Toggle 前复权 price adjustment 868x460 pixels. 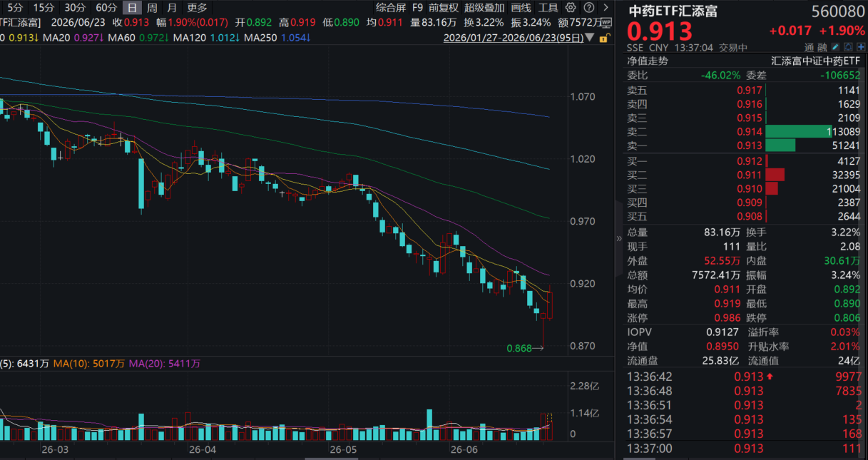(x=444, y=7)
